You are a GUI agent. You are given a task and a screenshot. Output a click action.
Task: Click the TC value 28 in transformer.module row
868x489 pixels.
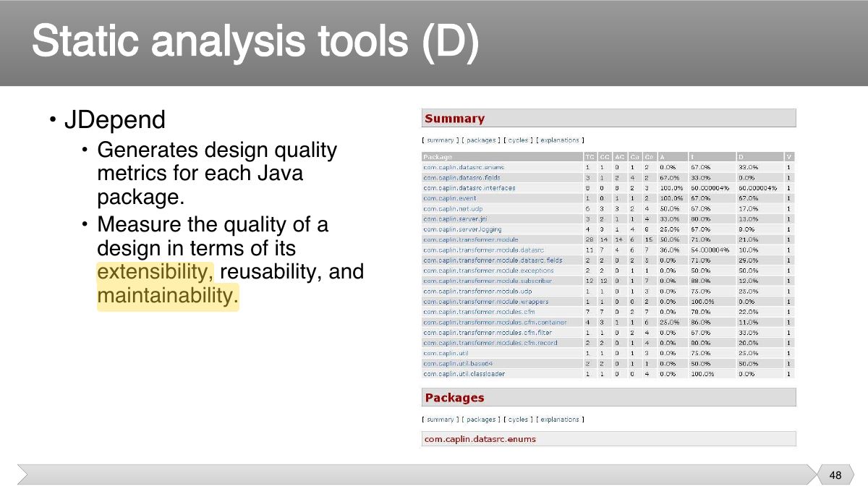tap(590, 239)
